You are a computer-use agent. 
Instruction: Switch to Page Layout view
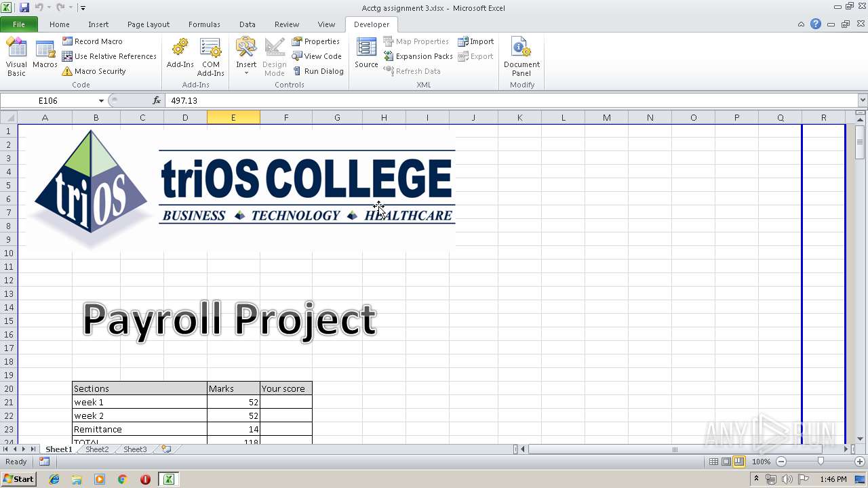click(726, 462)
